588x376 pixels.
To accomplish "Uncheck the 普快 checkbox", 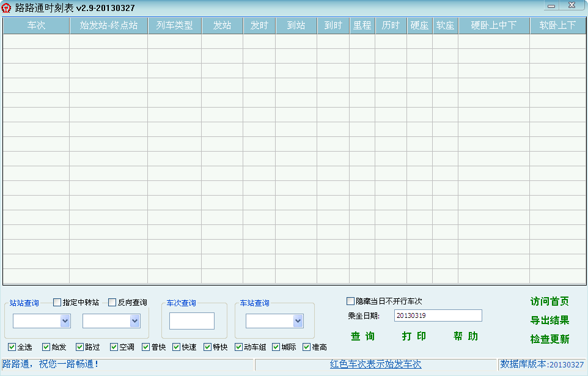I will [146, 347].
